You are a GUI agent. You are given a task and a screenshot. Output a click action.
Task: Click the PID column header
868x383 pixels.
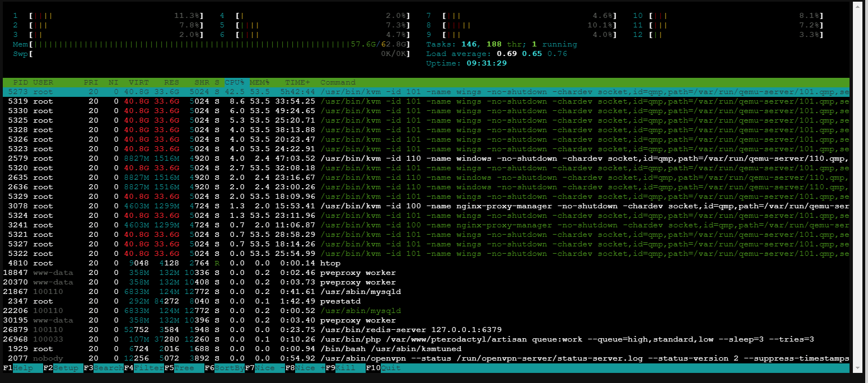coord(20,82)
